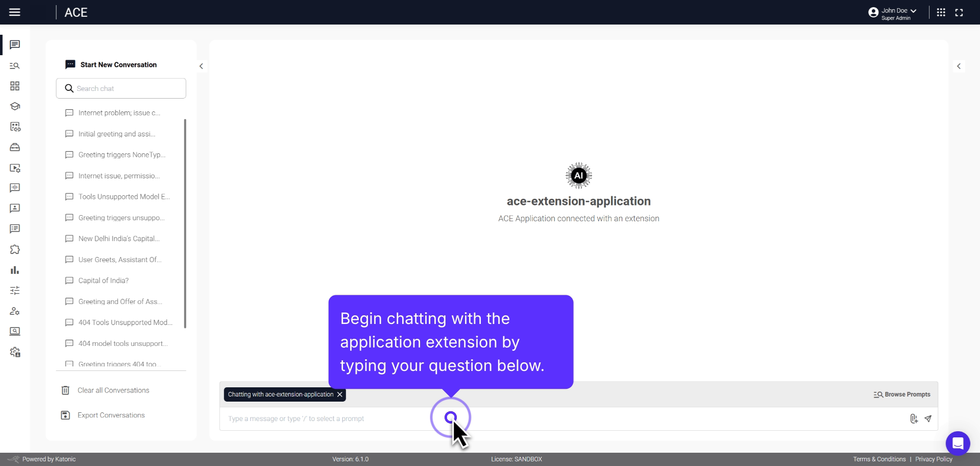Image resolution: width=980 pixels, height=466 pixels.
Task: Open the settings sliders sidebar icon
Action: coord(14,290)
